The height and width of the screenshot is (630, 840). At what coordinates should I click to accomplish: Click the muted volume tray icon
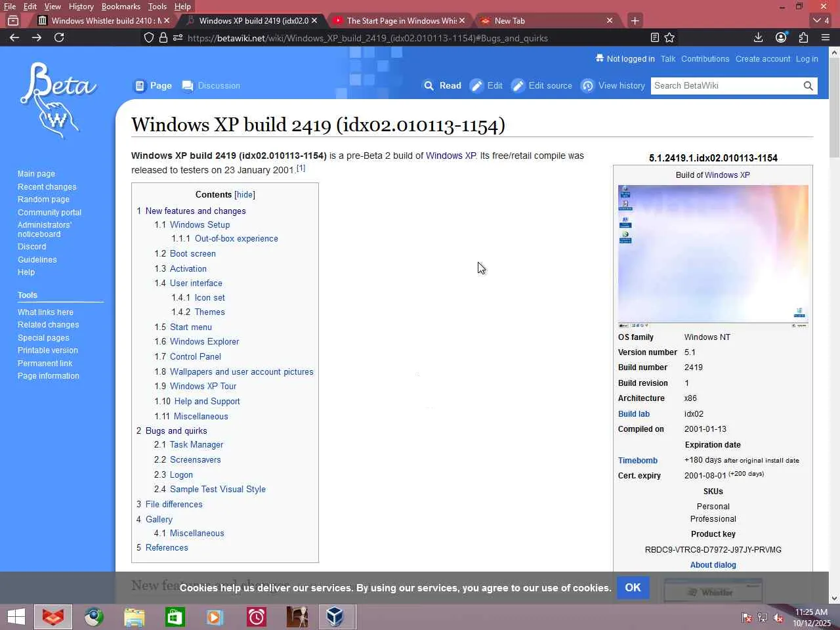tap(778, 618)
